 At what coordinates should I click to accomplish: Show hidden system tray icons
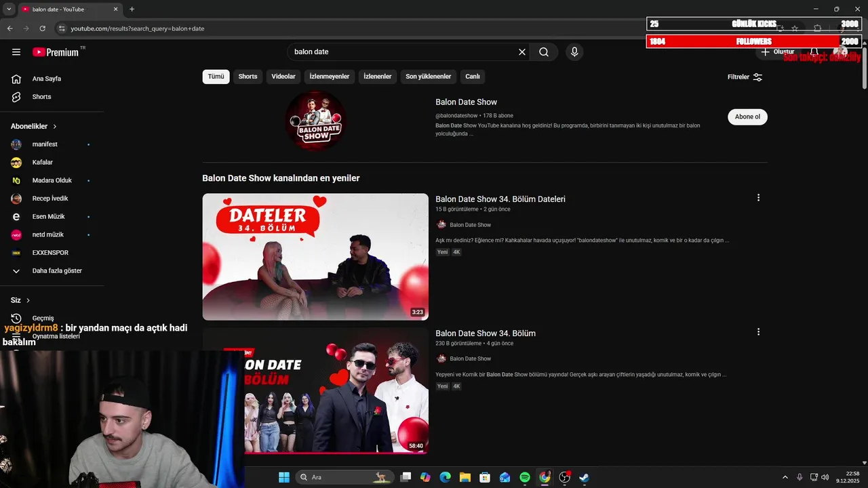(785, 477)
